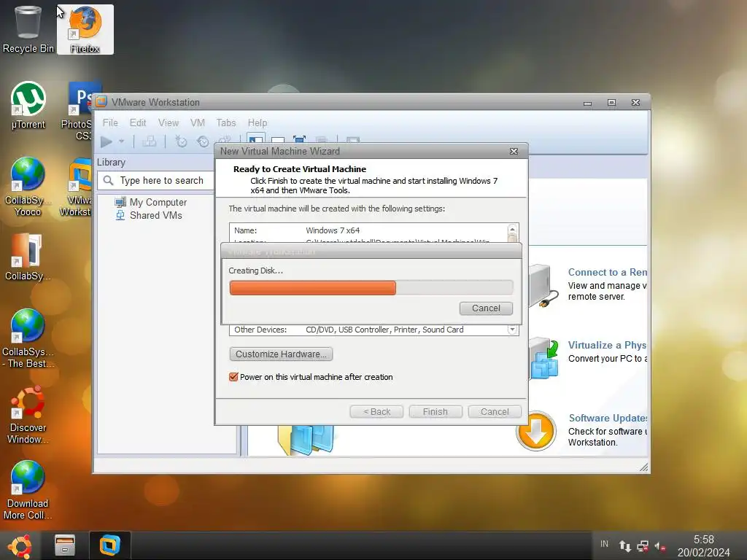Open the File menu

tap(110, 122)
